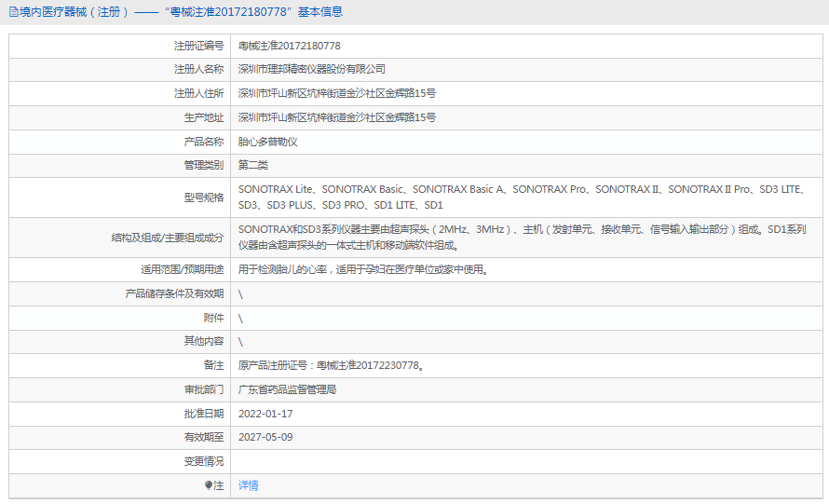Select registration number 粤械注准20172180778 value
Image resolution: width=829 pixels, height=504 pixels.
(x=289, y=46)
